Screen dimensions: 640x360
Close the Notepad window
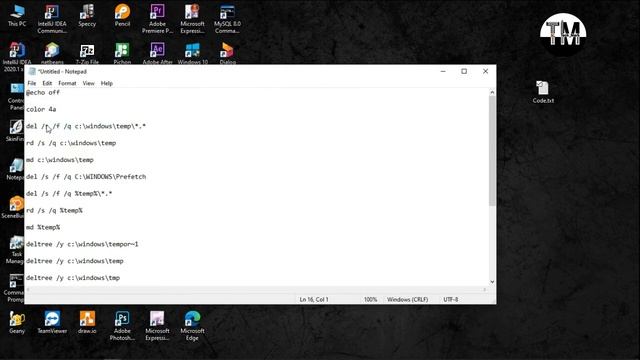485,71
